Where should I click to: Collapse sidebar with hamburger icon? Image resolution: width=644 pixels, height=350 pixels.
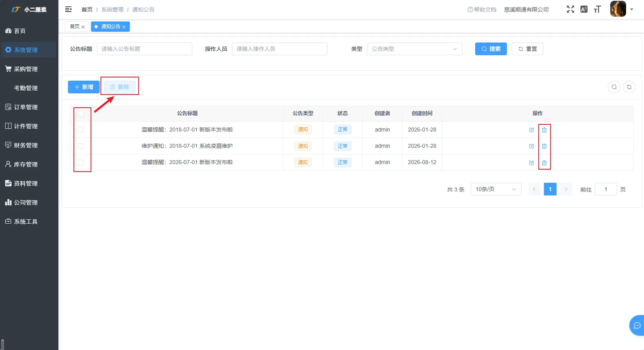(x=68, y=9)
